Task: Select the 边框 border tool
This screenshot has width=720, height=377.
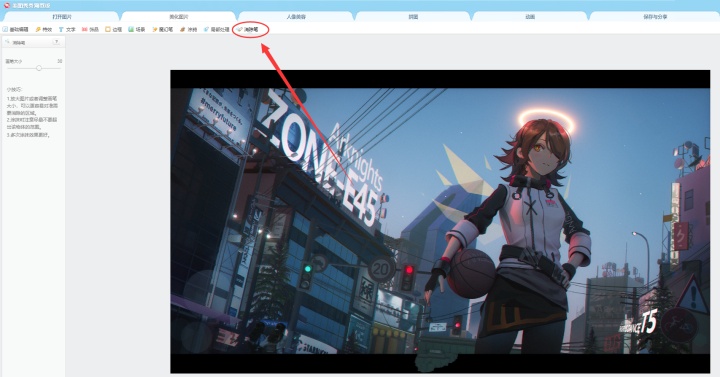Action: pyautogui.click(x=113, y=29)
